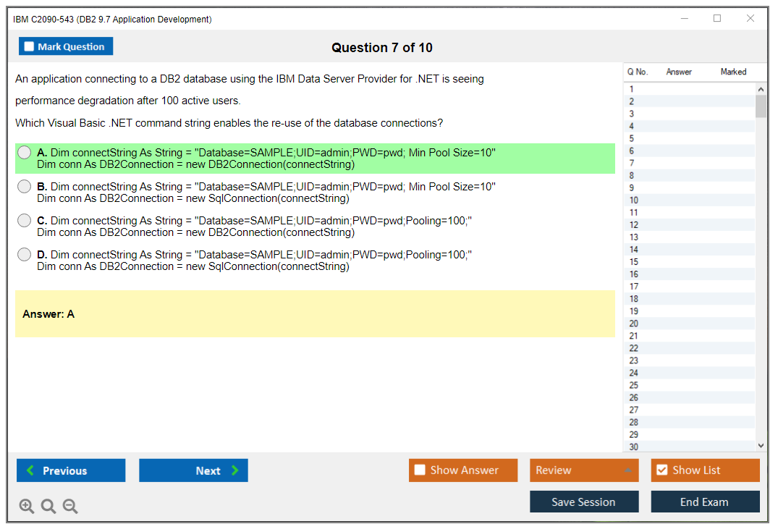Click Save Session button
778x532 pixels.
tap(584, 502)
